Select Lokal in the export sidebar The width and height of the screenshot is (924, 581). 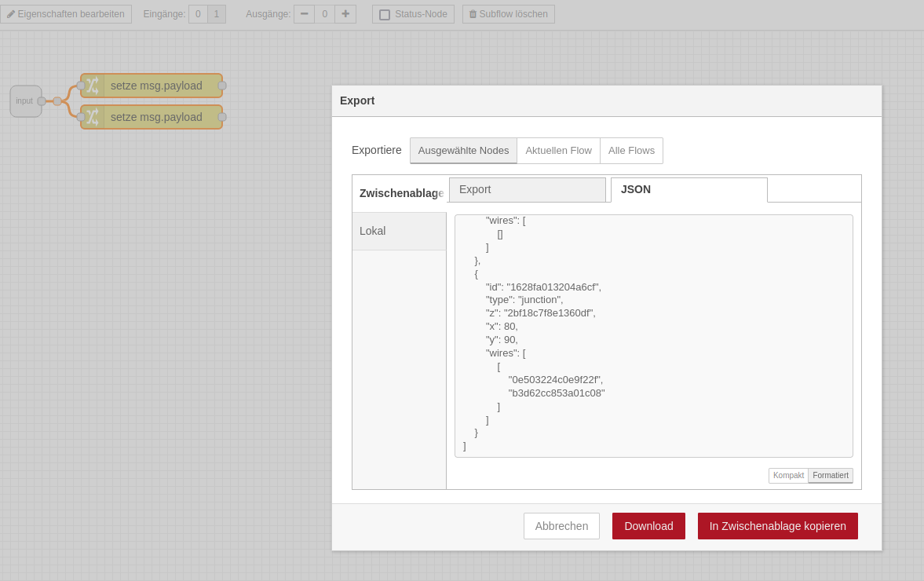pos(372,231)
